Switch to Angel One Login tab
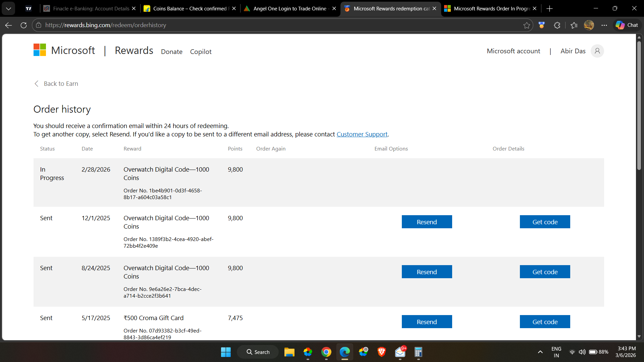This screenshot has width=644, height=362. [x=290, y=8]
